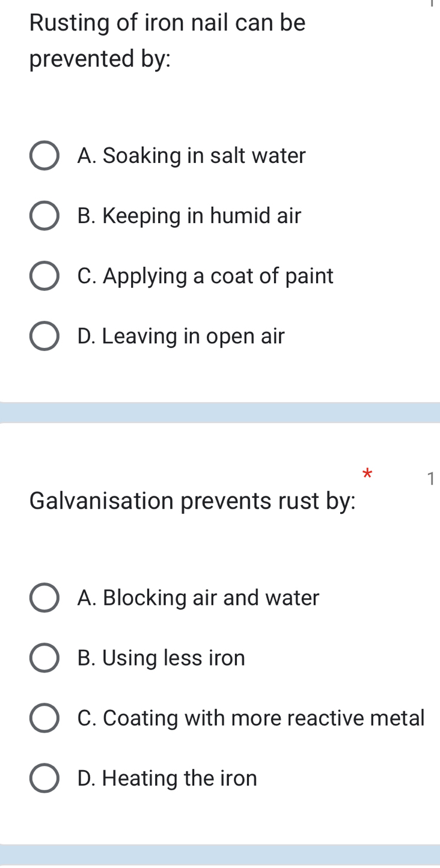The height and width of the screenshot is (868, 440).
Task: Click the red required asterisk
Action: tap(367, 474)
